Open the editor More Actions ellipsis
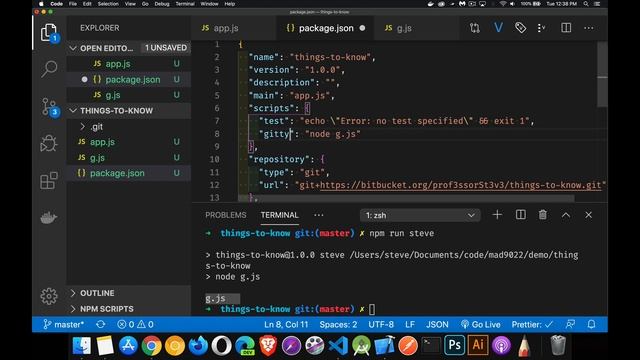This screenshot has width=640, height=360. 589,28
